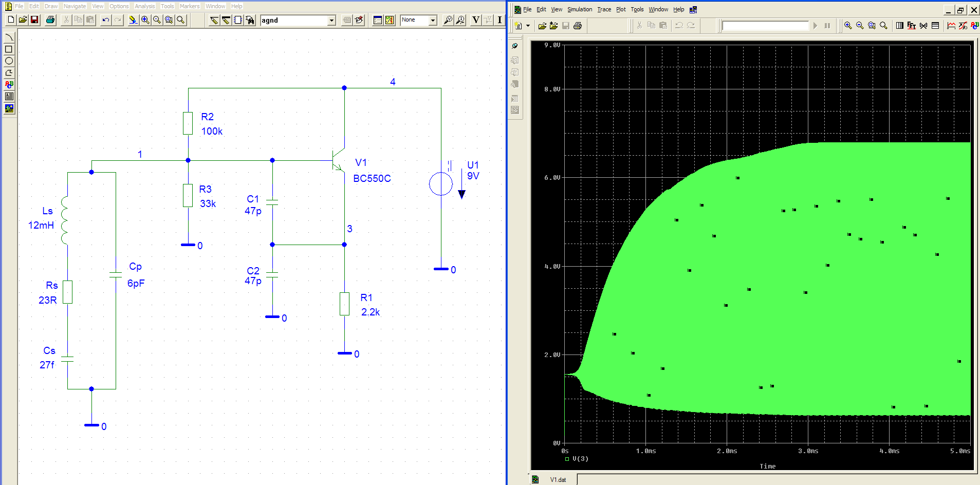Viewport: 980px width, 485px height.
Task: Append waveform file in Probe
Action: pos(553,26)
